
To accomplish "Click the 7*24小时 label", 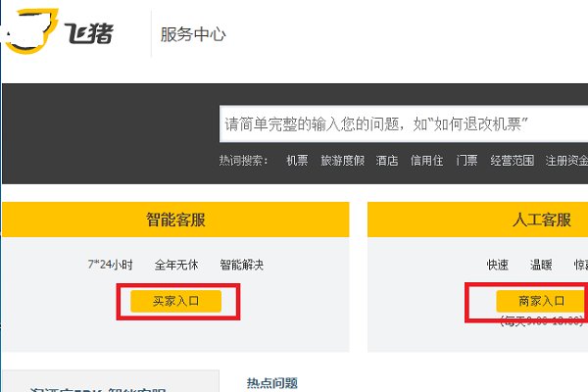I will (110, 265).
